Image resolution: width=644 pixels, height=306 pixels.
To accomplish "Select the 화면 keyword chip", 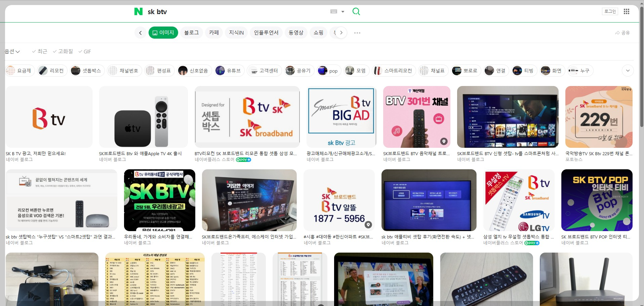I will point(552,71).
